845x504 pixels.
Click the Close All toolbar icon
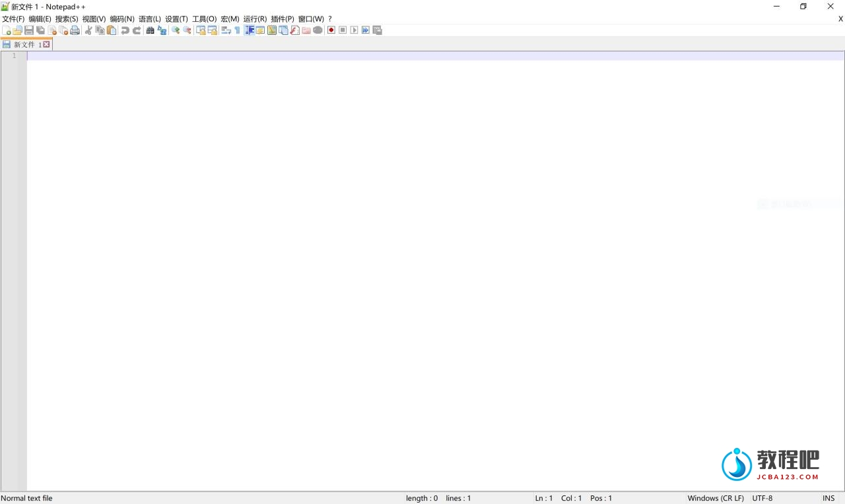click(63, 30)
